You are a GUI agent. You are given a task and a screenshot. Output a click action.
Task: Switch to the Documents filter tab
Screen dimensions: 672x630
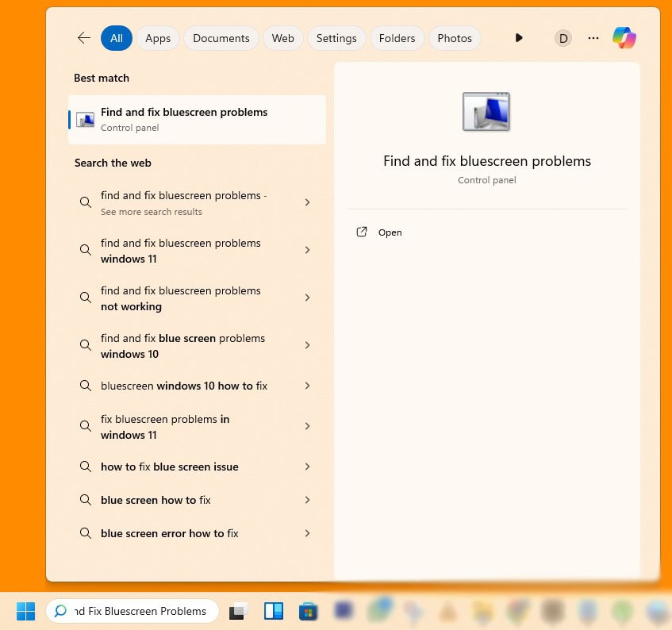(x=221, y=38)
